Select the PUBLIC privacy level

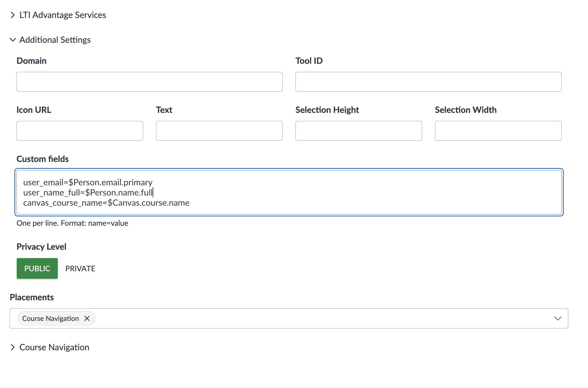[37, 268]
